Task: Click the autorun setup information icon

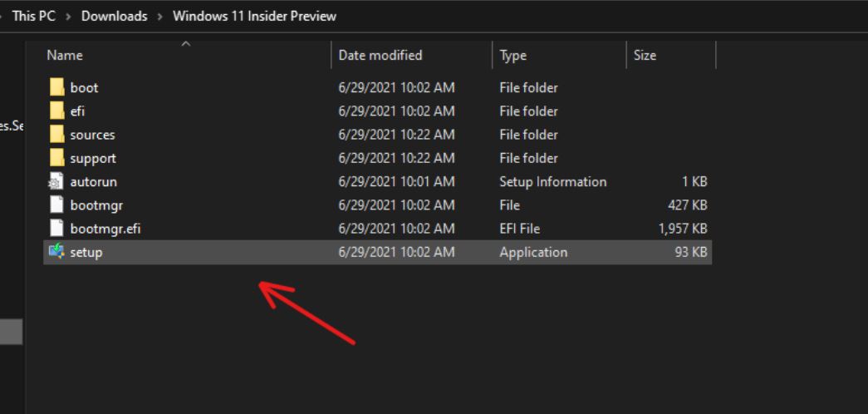Action: coord(56,182)
